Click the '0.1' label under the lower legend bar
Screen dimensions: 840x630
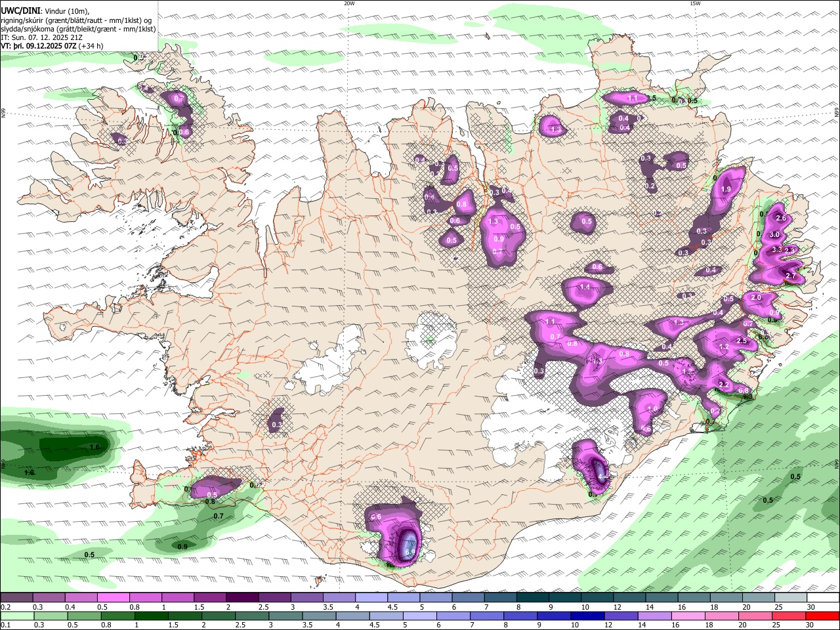pyautogui.click(x=6, y=625)
